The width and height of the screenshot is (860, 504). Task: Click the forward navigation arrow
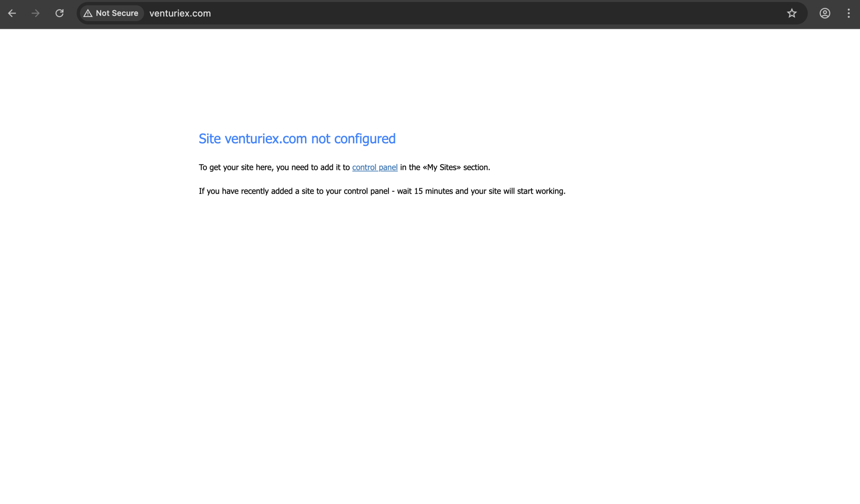point(36,13)
